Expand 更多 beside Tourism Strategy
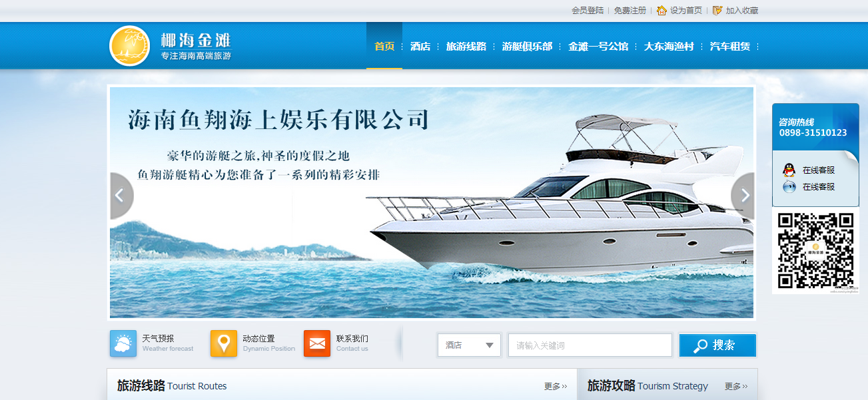This screenshot has width=868, height=400. point(736,386)
